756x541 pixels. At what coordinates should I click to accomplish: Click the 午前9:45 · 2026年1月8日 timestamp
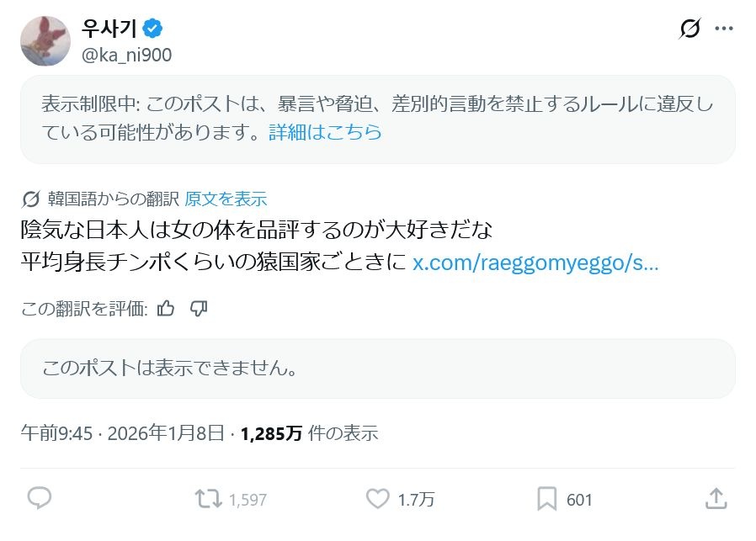point(122,433)
